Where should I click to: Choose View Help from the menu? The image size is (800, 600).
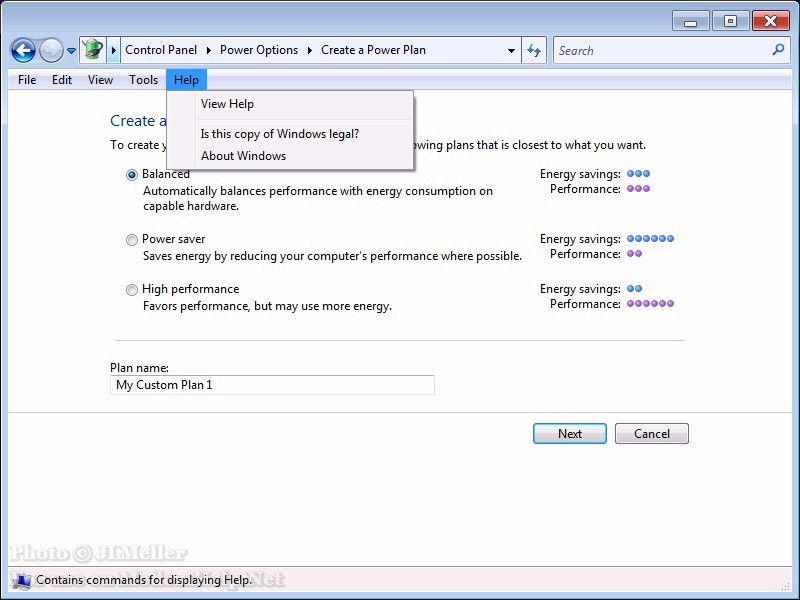click(290, 104)
